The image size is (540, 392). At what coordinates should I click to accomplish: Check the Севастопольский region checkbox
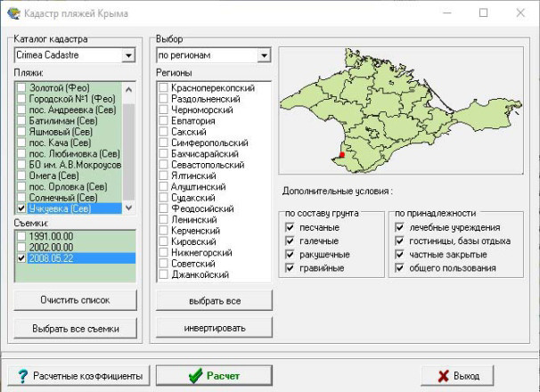[x=163, y=164]
